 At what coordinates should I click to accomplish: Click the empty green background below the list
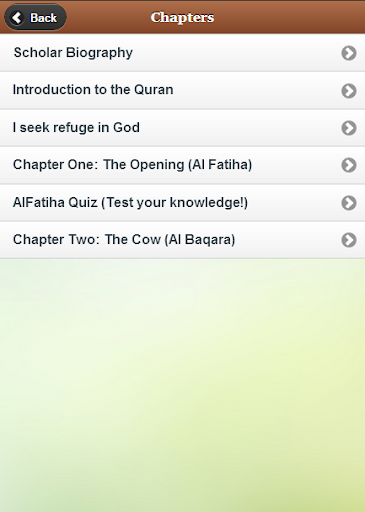(182, 383)
